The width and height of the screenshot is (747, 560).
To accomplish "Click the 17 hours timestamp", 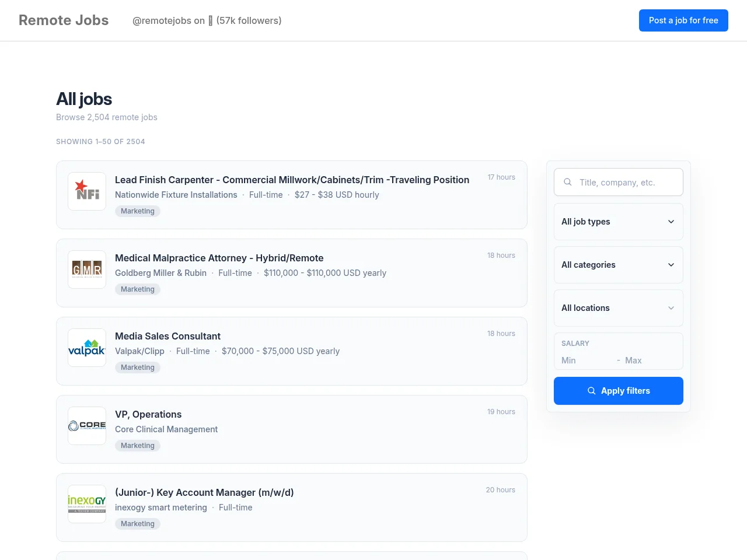I will point(501,177).
